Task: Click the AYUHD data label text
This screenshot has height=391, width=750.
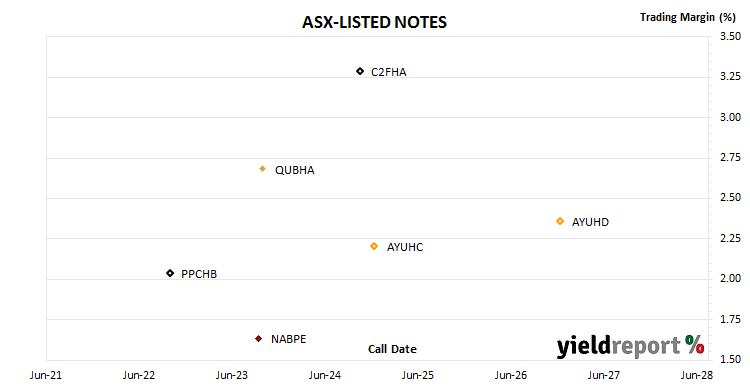Action: tap(590, 222)
